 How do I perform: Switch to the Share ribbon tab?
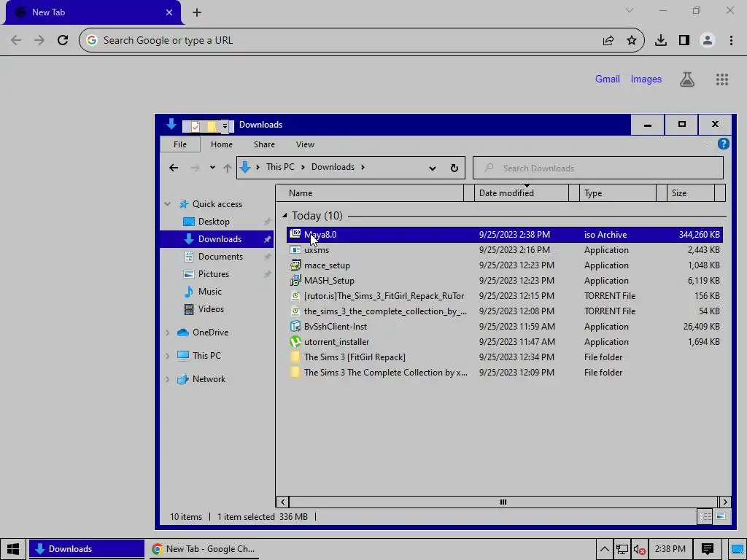click(264, 144)
